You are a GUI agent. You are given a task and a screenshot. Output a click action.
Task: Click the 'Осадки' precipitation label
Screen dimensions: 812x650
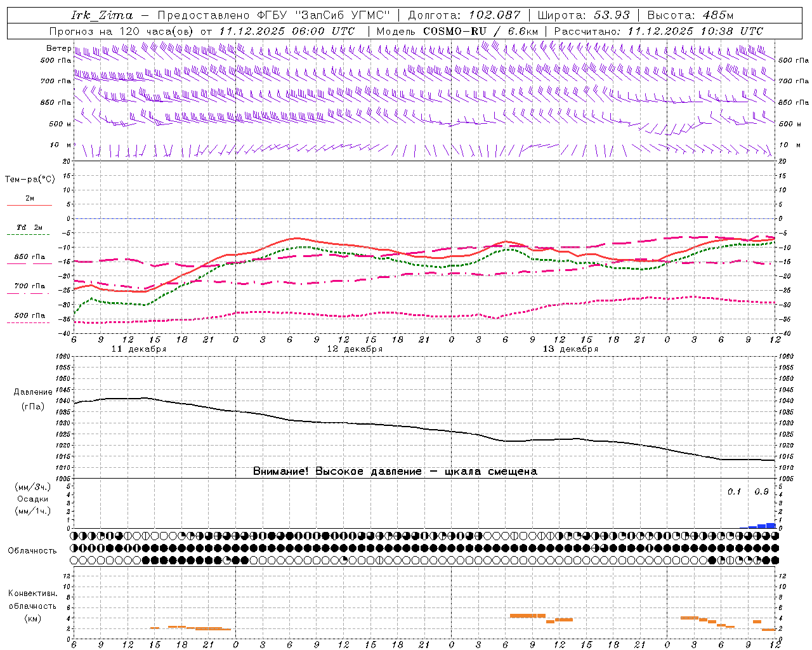tap(32, 499)
